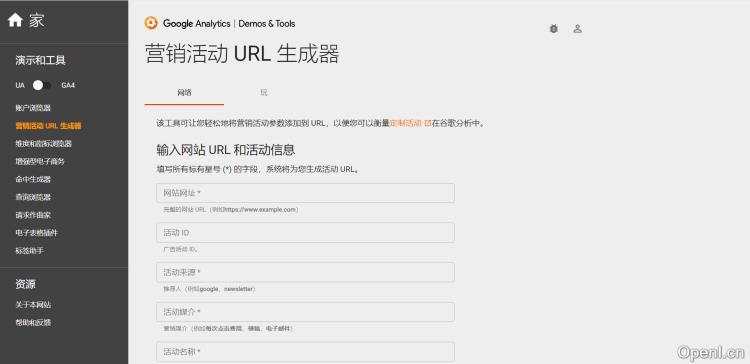
Task: Click the 演示和工具 section heading
Action: click(x=40, y=61)
